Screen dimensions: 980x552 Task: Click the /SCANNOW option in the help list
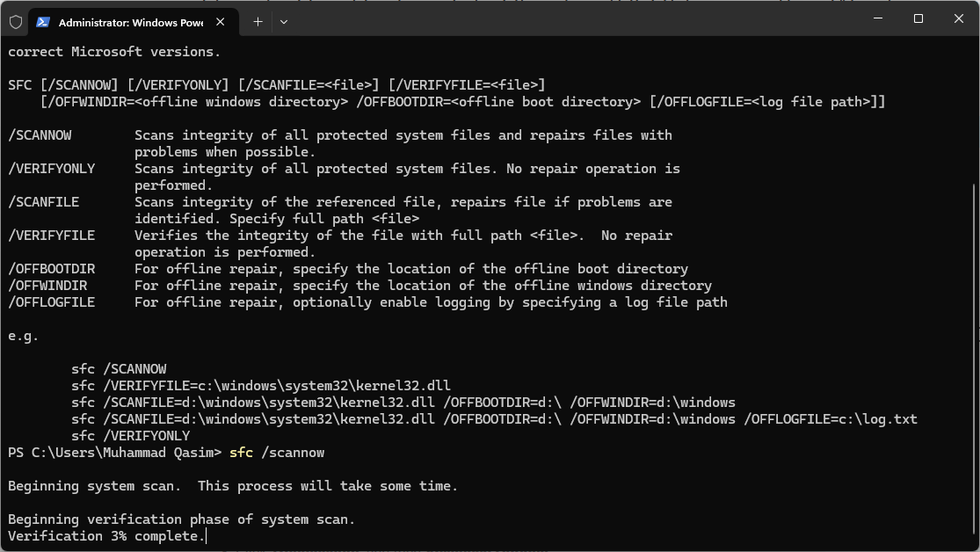click(40, 135)
